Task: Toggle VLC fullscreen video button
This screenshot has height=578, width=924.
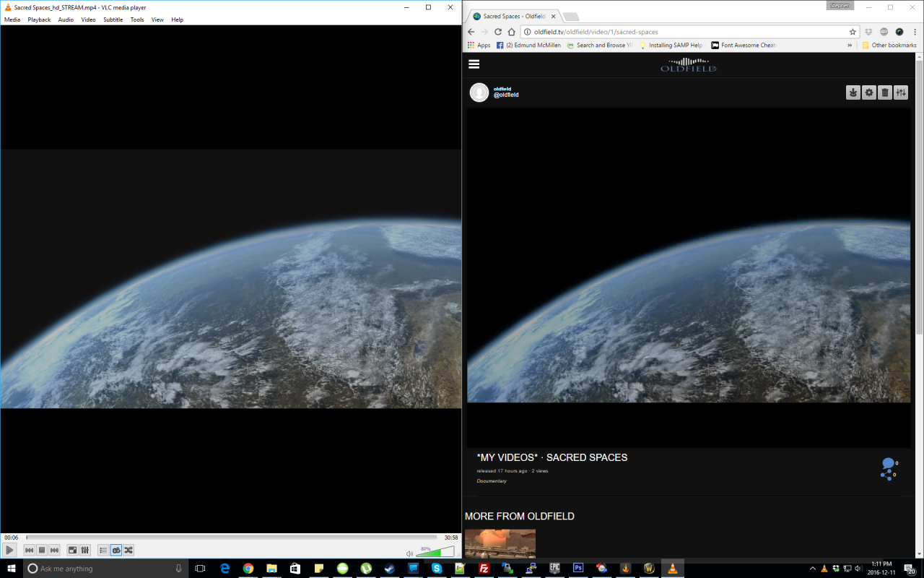Action: (x=72, y=551)
